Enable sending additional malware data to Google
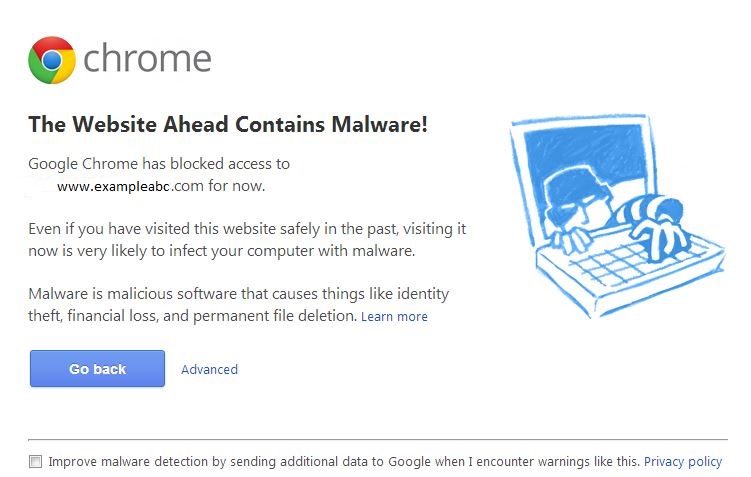751x477 pixels. point(36,462)
